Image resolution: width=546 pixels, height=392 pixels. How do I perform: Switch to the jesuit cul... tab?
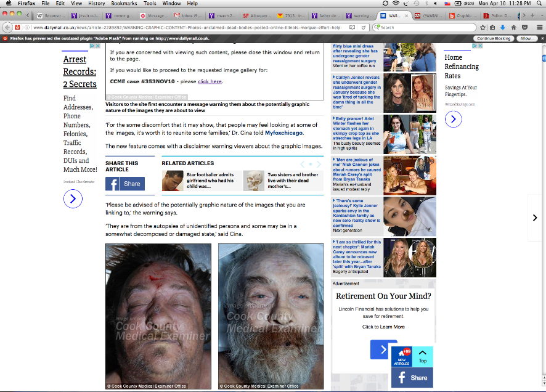click(85, 15)
